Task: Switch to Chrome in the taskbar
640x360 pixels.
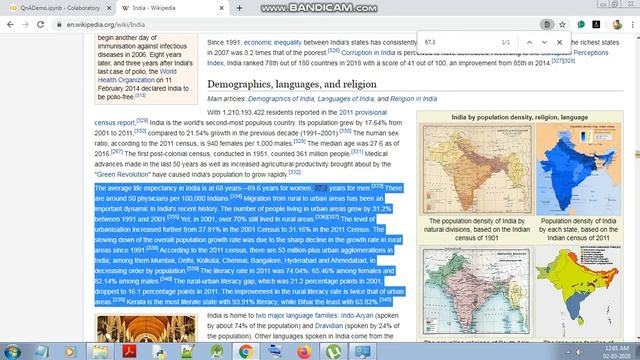Action: [246, 351]
